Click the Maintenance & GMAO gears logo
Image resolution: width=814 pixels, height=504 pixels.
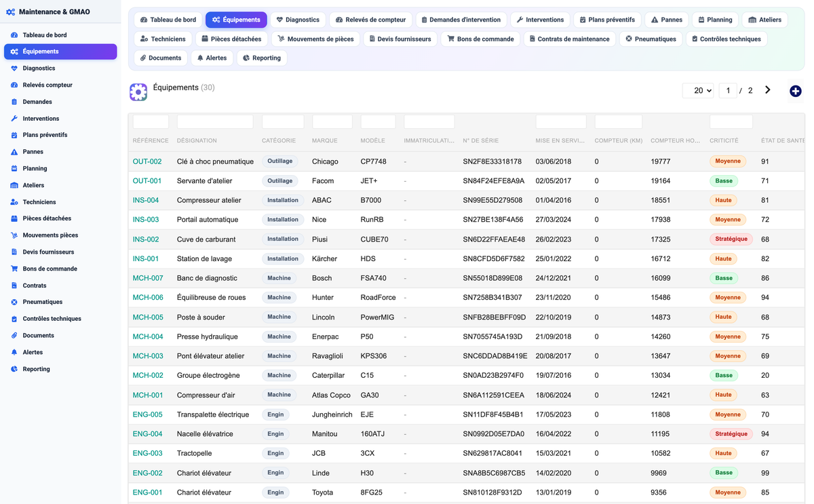(x=11, y=12)
